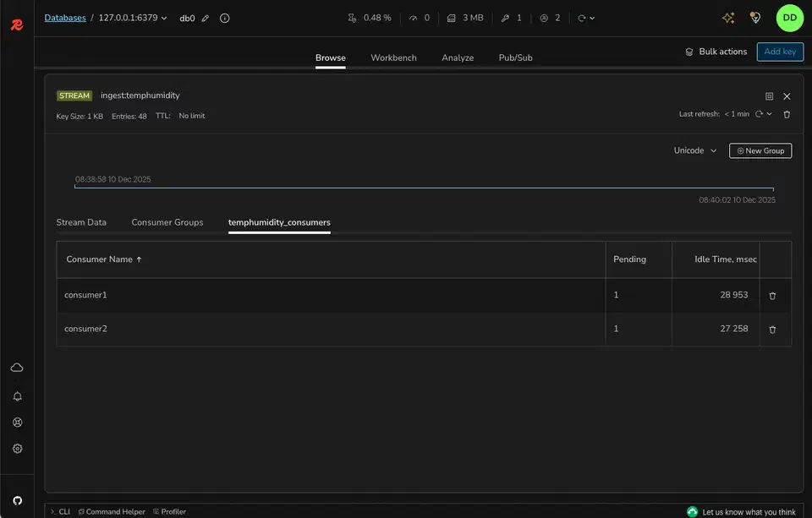The image size is (812, 518).
Task: Open the key details format icon
Action: click(x=768, y=95)
